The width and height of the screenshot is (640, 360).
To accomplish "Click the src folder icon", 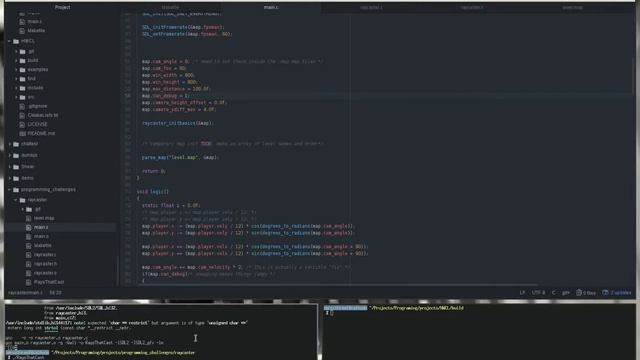I will coord(22,97).
